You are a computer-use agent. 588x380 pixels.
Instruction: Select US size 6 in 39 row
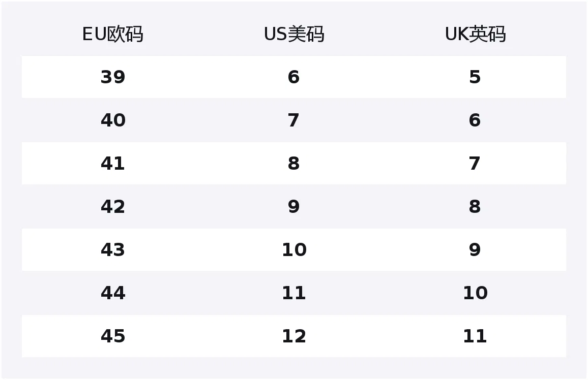pos(293,77)
